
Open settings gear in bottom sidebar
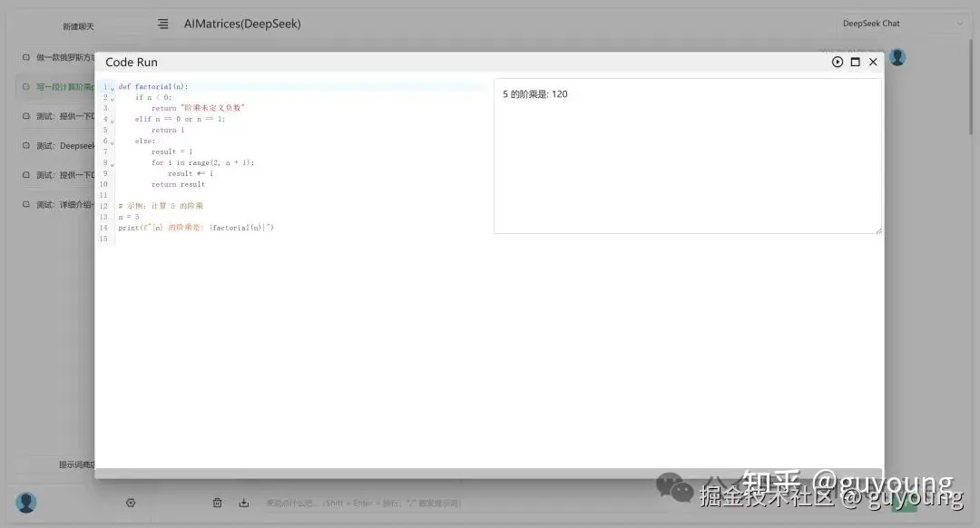[x=131, y=503]
